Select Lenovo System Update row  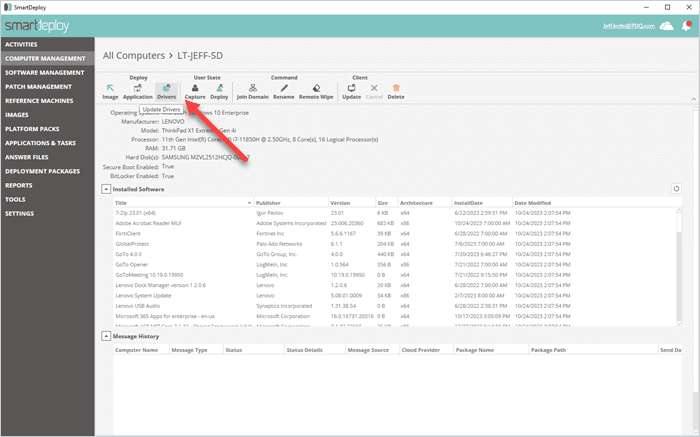(395, 295)
